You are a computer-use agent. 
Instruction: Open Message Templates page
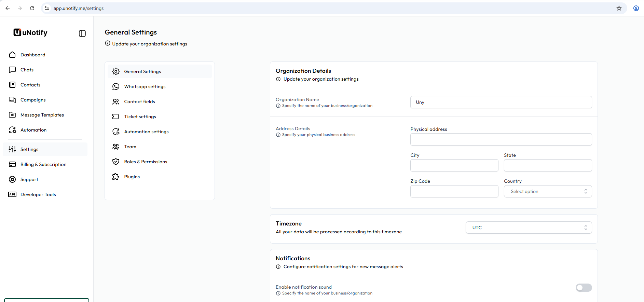tap(42, 115)
